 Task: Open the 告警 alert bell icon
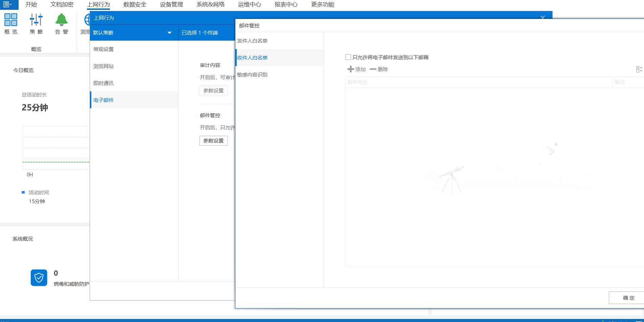62,24
